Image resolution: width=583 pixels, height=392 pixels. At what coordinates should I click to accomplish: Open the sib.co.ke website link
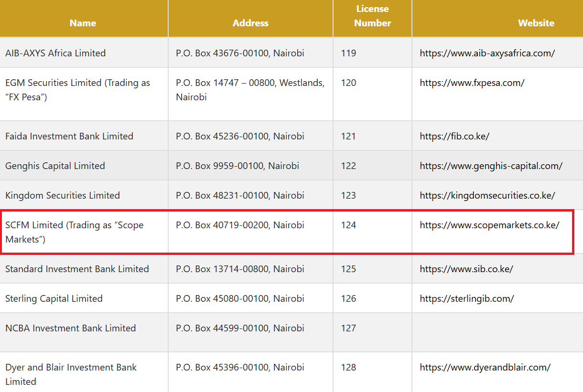pos(466,269)
